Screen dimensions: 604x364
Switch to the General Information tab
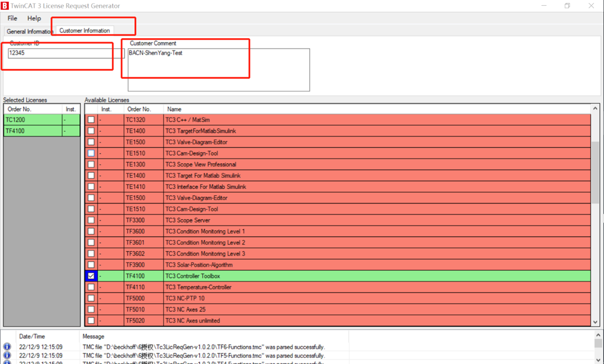(x=29, y=31)
